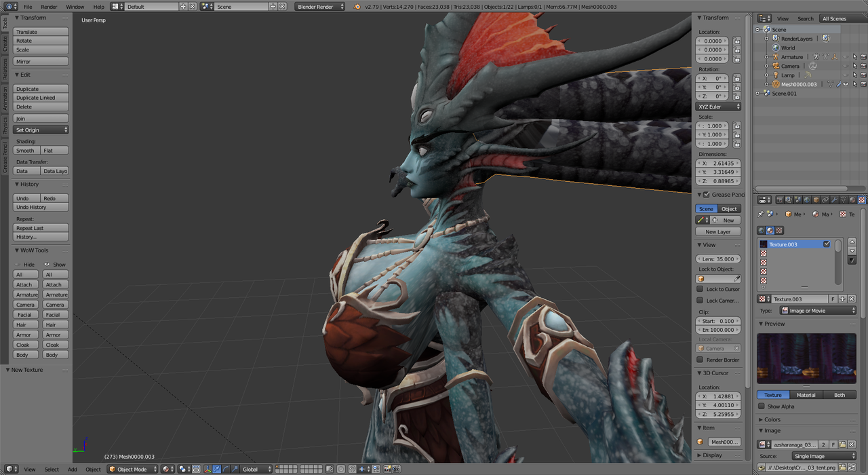The width and height of the screenshot is (868, 475).
Task: Click the Camera object icon in outliner
Action: (x=776, y=66)
